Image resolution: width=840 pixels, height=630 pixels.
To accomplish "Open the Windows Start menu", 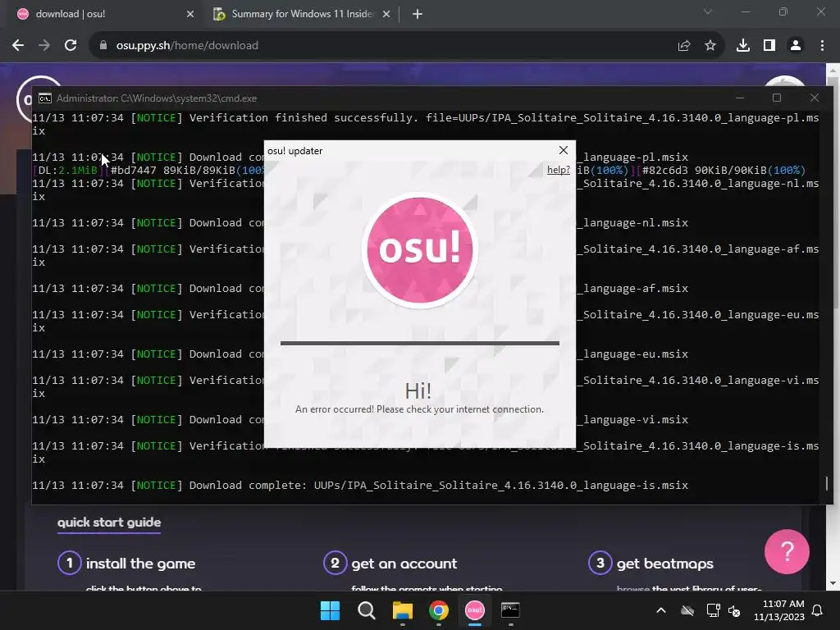I will (330, 610).
